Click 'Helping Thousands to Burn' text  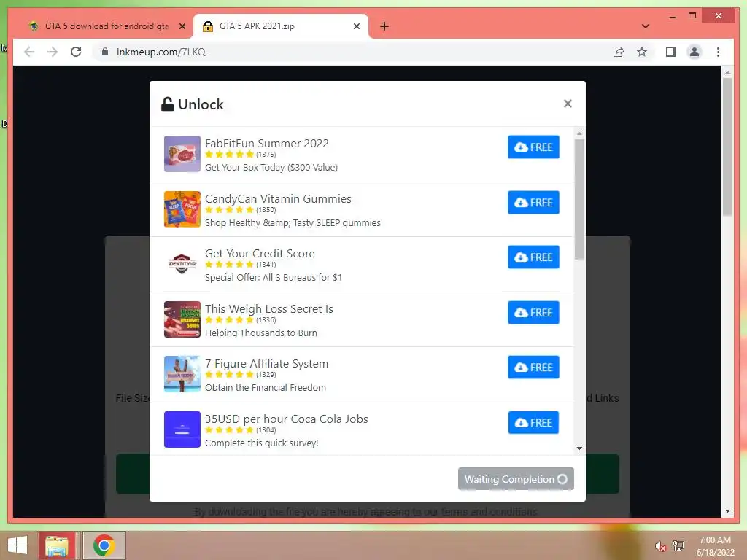pyautogui.click(x=261, y=332)
